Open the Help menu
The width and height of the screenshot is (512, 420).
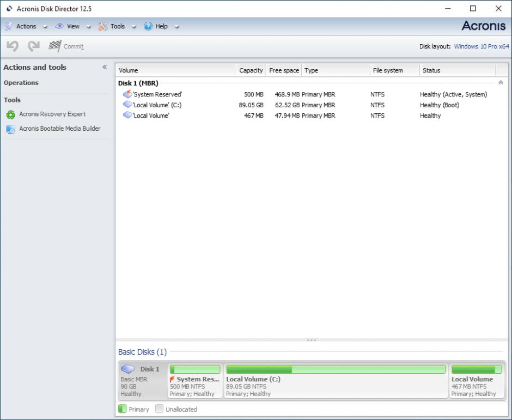(161, 26)
